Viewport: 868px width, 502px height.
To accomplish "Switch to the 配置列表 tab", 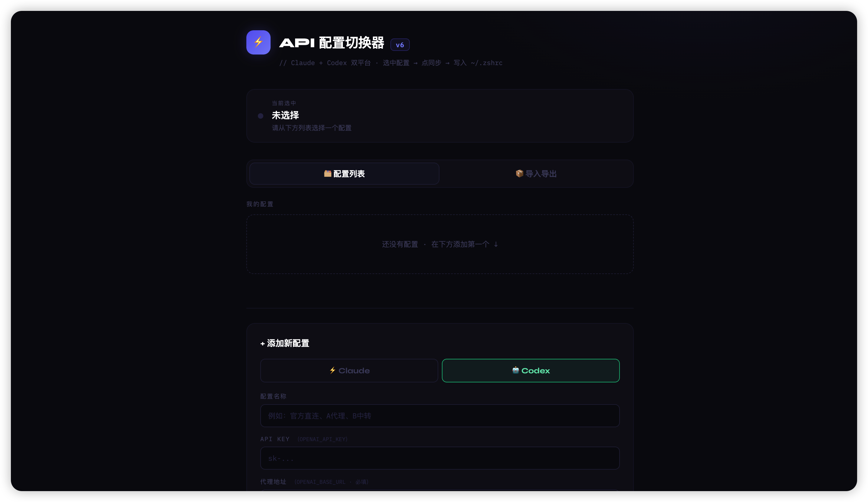I will [344, 174].
